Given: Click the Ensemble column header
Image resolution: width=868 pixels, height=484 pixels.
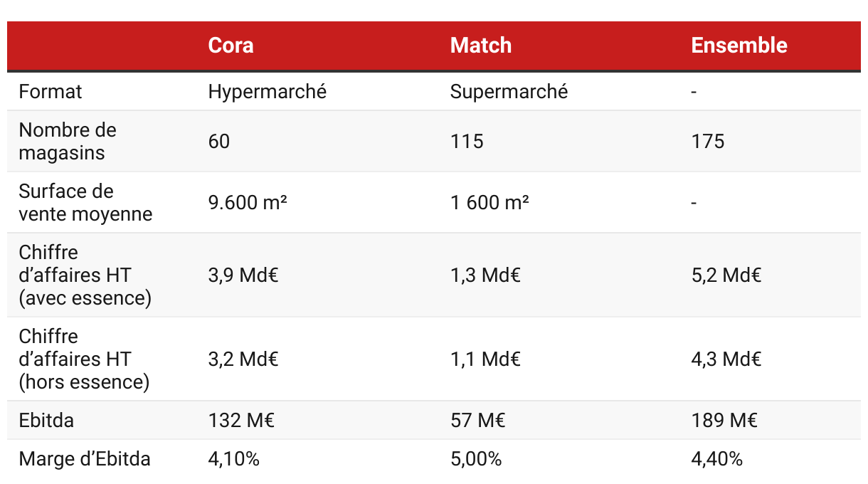Looking at the screenshot, I should pos(739,46).
